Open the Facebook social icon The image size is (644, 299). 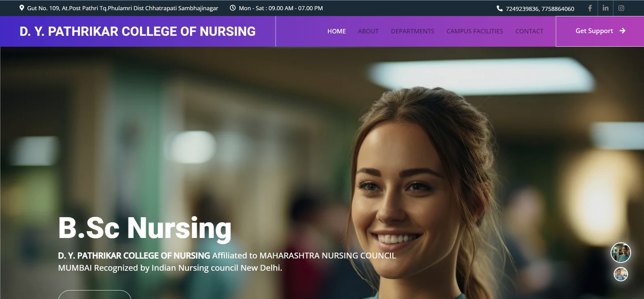(590, 8)
